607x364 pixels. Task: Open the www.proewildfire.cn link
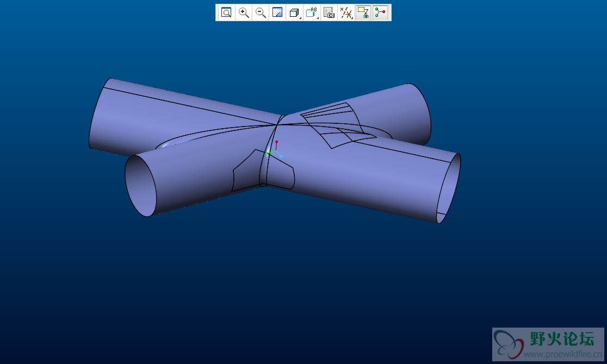click(563, 355)
